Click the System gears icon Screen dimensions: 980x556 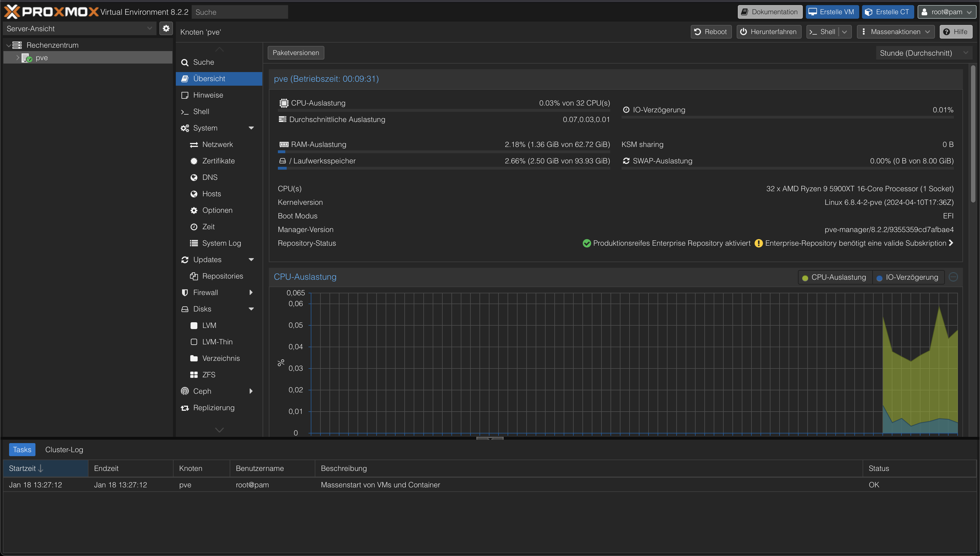pos(185,128)
